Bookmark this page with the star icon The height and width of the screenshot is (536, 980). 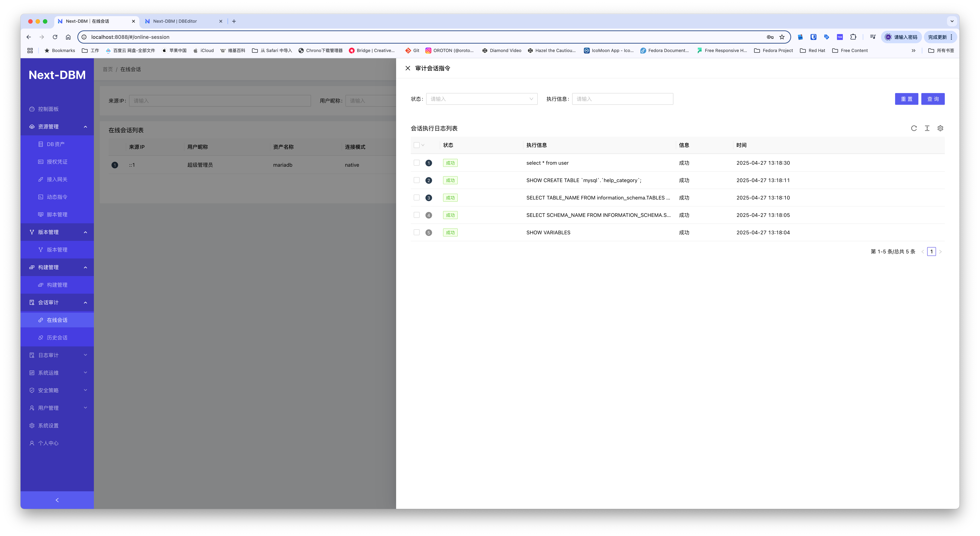(x=782, y=37)
